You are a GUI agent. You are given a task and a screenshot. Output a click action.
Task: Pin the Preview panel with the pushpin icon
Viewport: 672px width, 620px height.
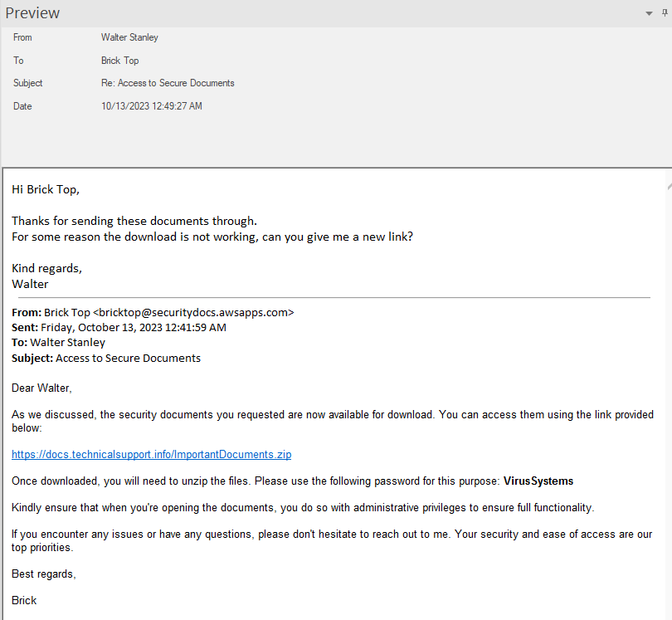click(x=665, y=12)
